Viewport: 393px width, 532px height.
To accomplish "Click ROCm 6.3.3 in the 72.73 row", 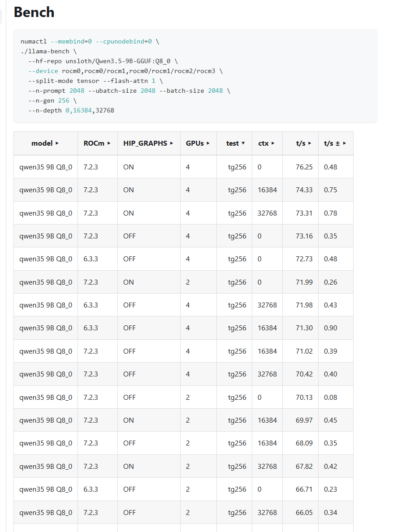I will (91, 259).
